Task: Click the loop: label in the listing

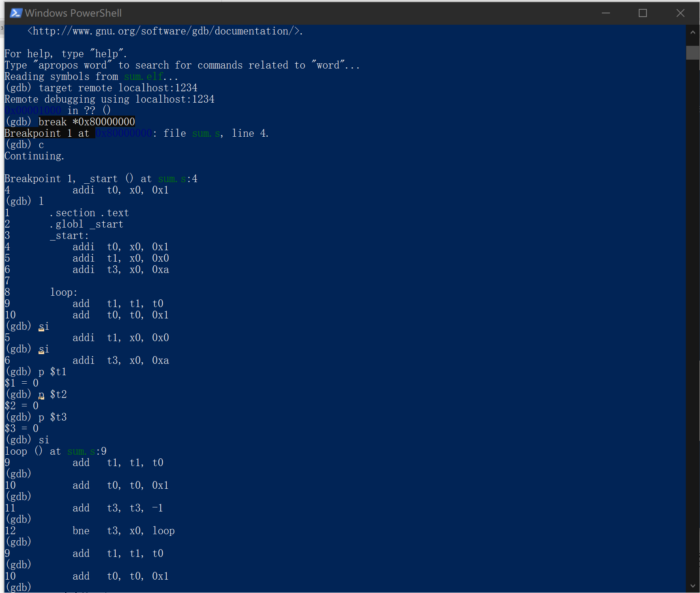Action: pos(64,292)
